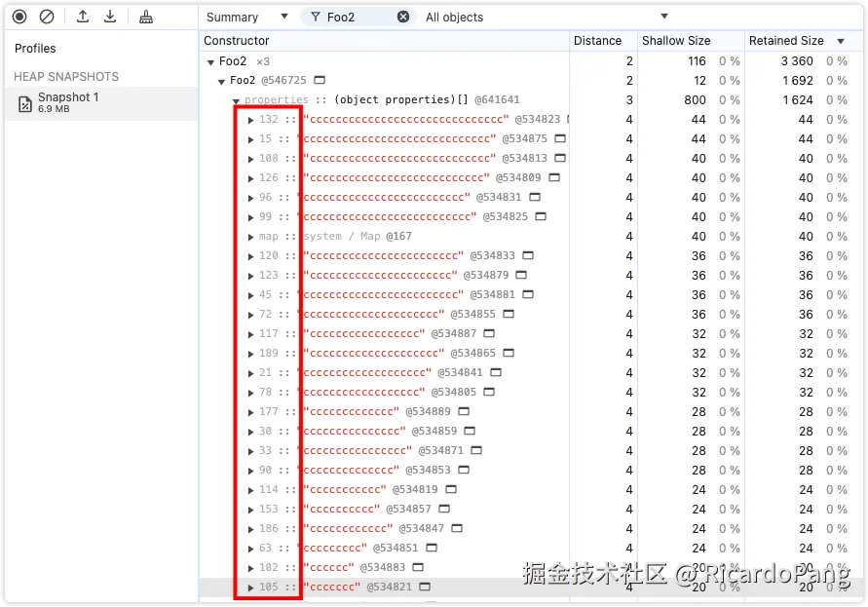Click the window icon next to @534881

point(528,294)
